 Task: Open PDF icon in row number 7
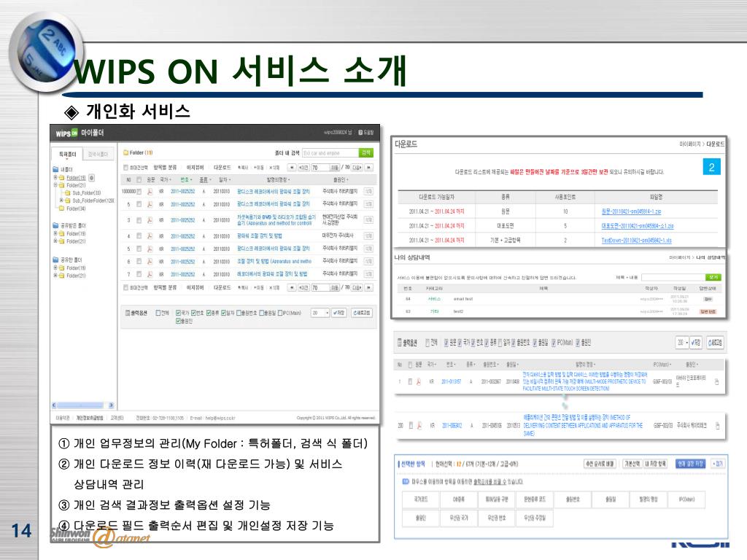click(150, 274)
